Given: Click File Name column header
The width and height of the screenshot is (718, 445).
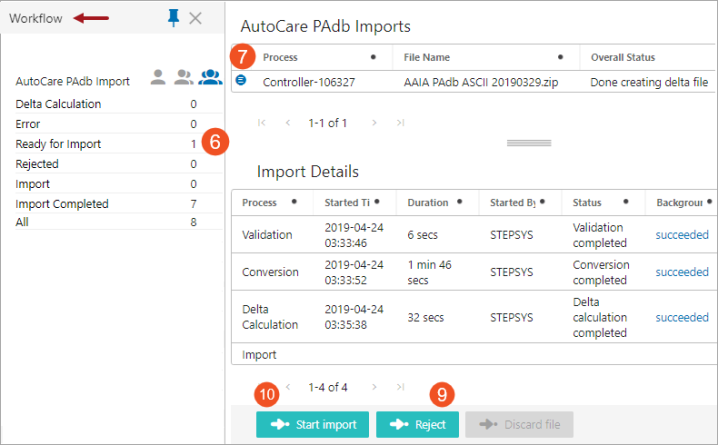Looking at the screenshot, I should (x=426, y=57).
